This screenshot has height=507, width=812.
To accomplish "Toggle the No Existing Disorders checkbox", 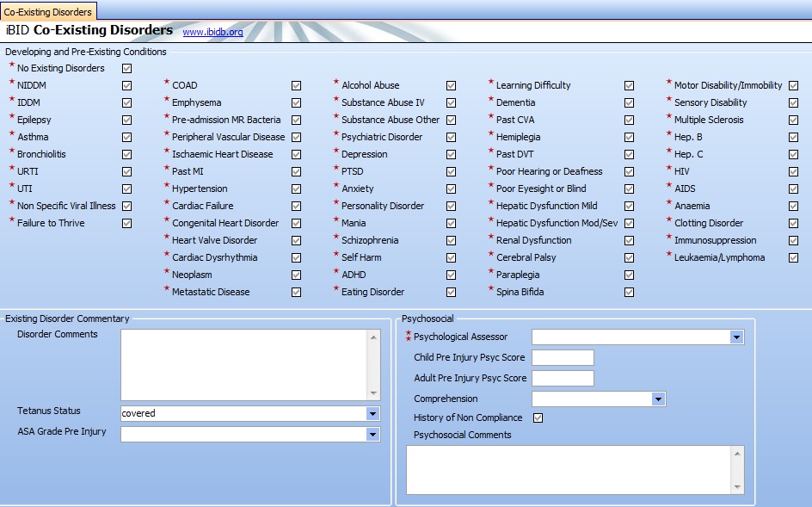I will pos(127,68).
